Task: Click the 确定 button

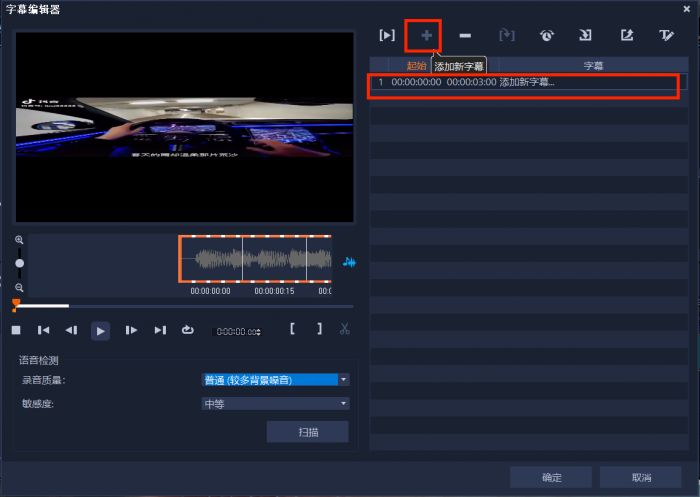Action: pyautogui.click(x=551, y=477)
